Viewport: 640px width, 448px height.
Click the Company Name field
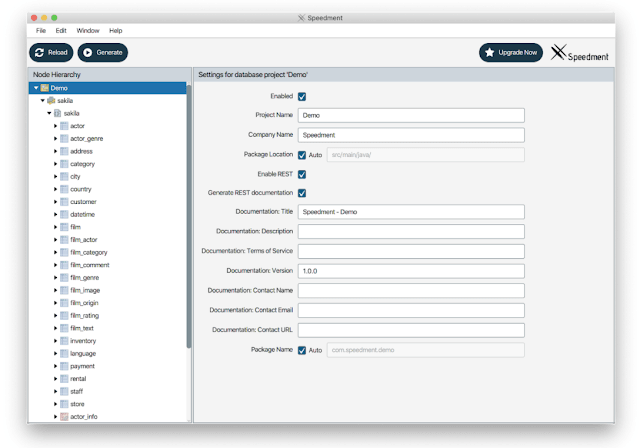coord(411,135)
